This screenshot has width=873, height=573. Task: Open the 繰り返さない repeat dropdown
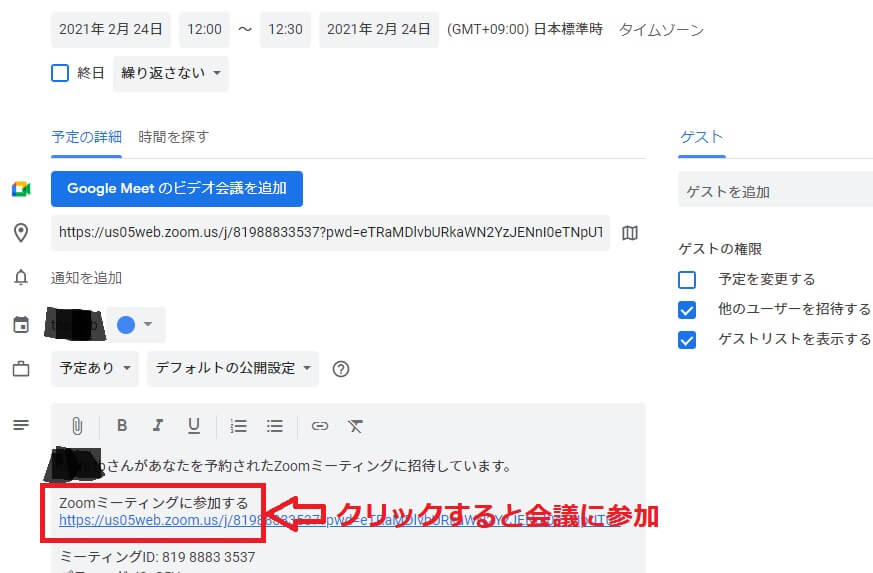(170, 73)
